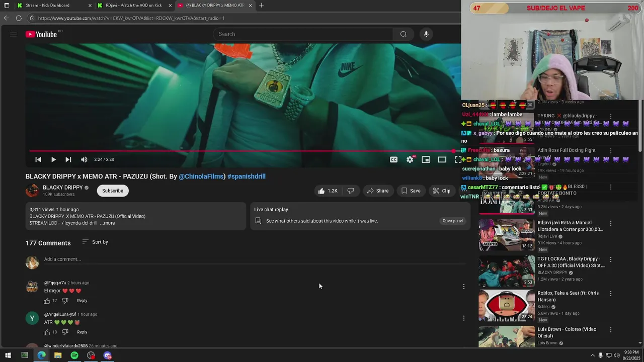
Task: Open the #spanishdrill hashtag link
Action: [x=247, y=176]
